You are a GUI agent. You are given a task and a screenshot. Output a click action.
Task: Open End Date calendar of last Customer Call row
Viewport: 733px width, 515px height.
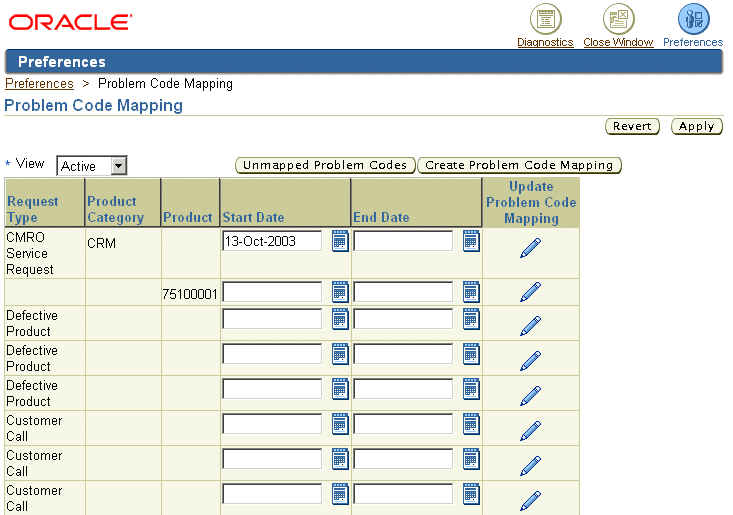click(471, 494)
